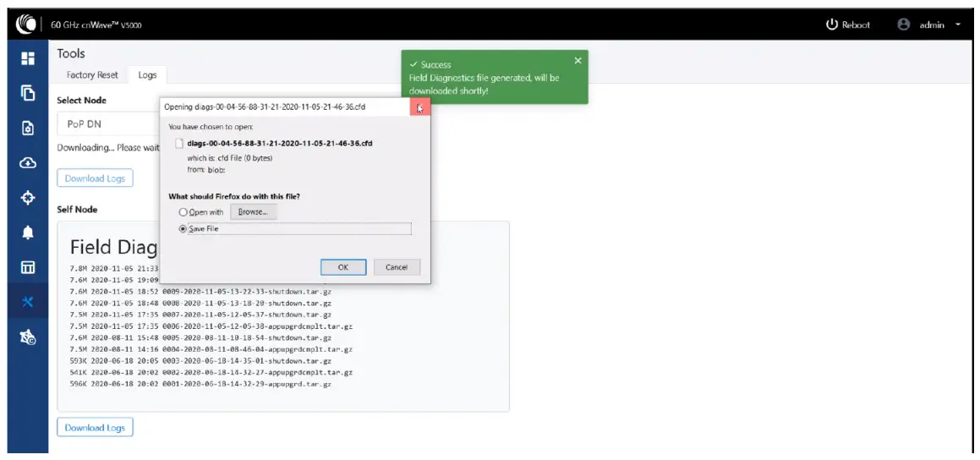Click the Cambium logo in header
Image resolution: width=980 pixels, height=460 pixels.
[x=25, y=25]
